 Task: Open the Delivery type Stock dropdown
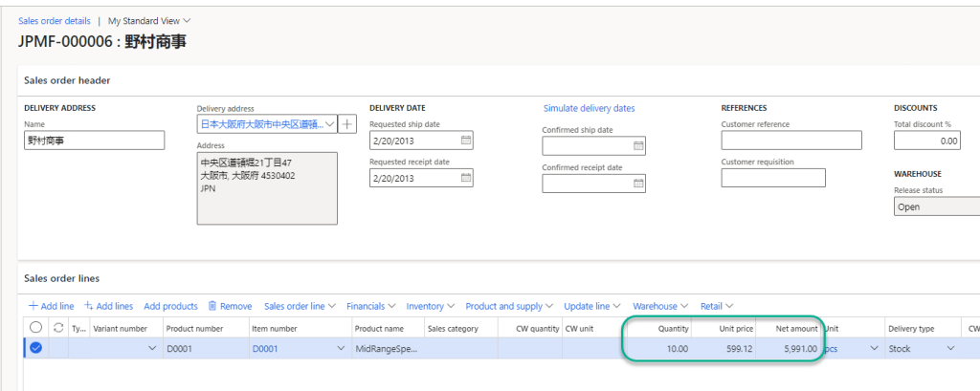coord(950,349)
